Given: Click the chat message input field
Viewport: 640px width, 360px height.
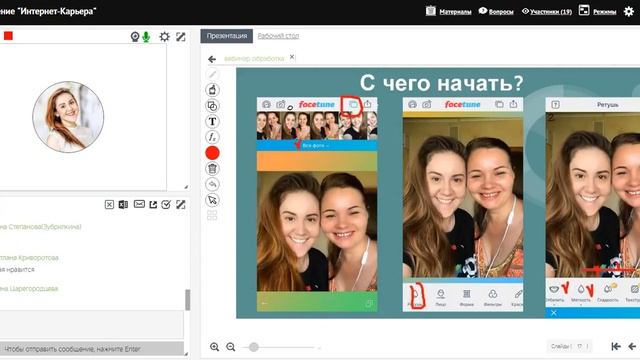Looking at the screenshot, I should [x=92, y=325].
